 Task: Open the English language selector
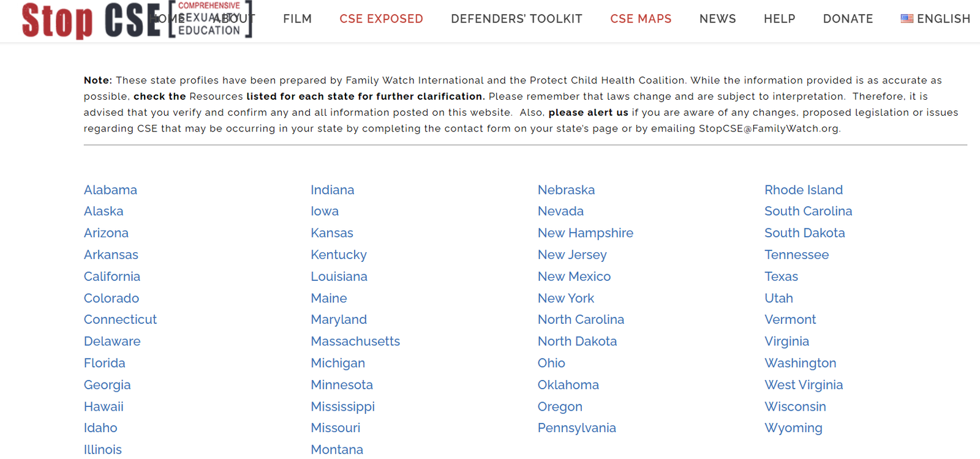click(x=935, y=19)
